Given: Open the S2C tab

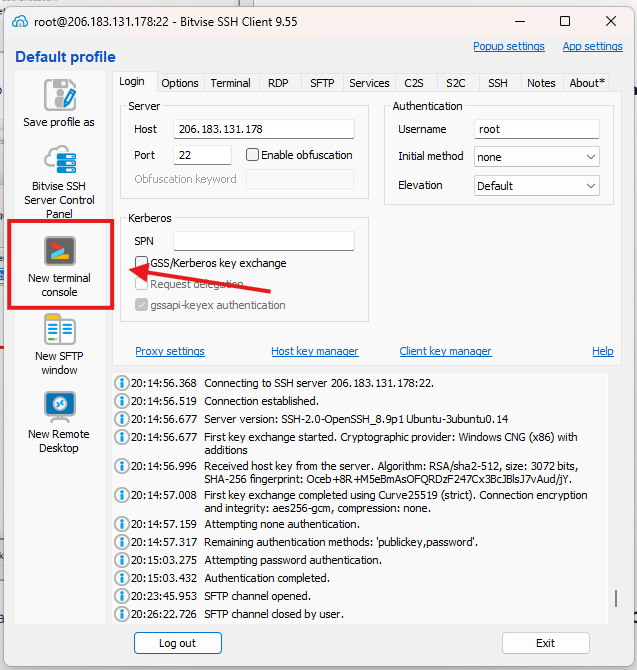Looking at the screenshot, I should coord(455,83).
